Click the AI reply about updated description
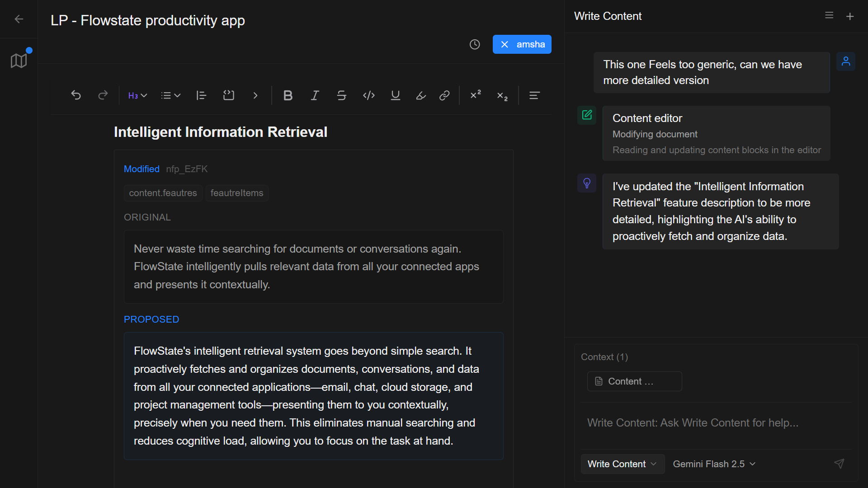 721,211
